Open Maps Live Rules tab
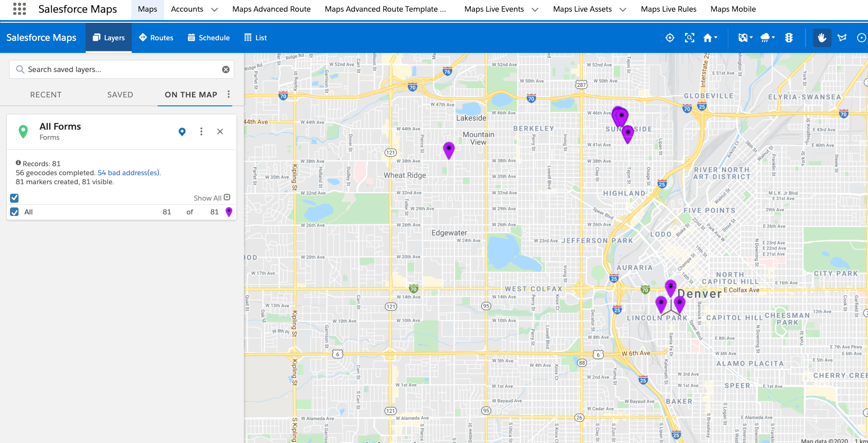The width and height of the screenshot is (868, 443). tap(669, 9)
